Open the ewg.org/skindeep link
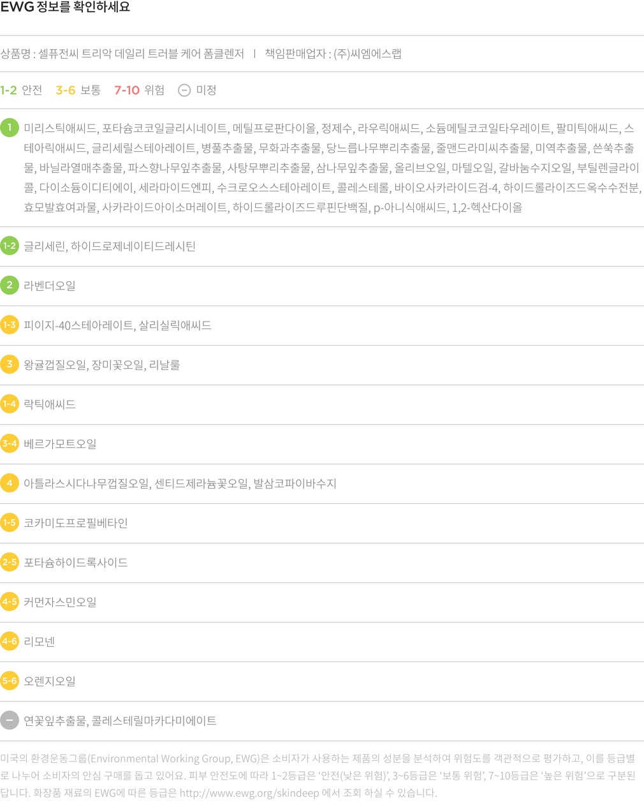The width and height of the screenshot is (644, 812). coord(249,793)
